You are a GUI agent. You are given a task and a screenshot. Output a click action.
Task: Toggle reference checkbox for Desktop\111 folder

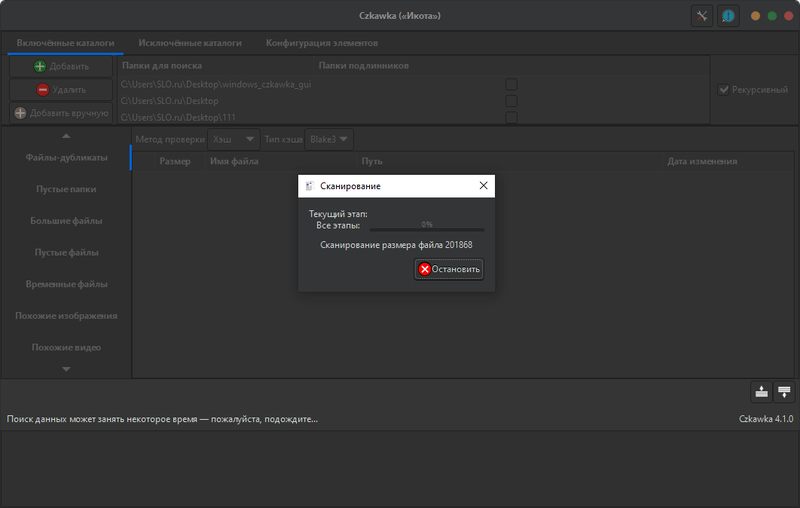point(511,117)
